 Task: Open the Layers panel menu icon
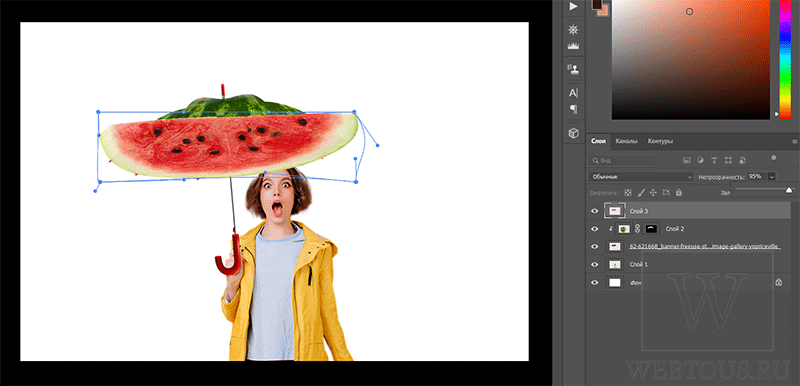[x=794, y=141]
